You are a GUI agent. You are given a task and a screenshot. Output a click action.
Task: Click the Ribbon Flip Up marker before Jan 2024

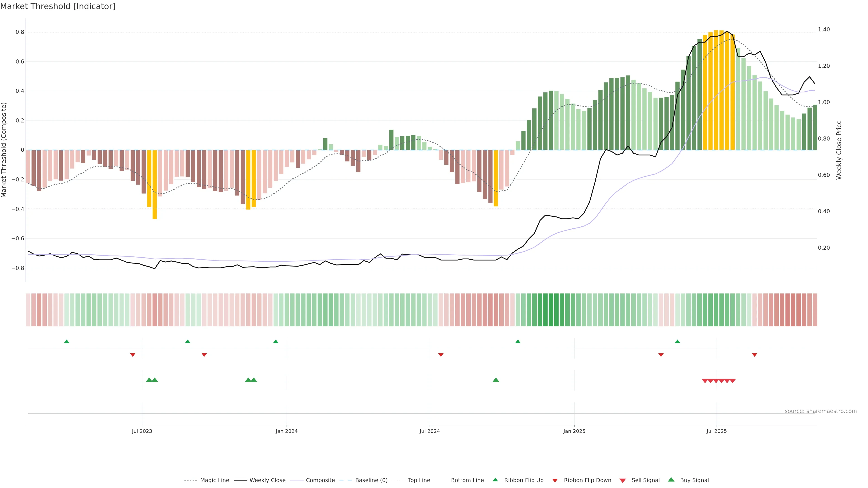click(276, 342)
